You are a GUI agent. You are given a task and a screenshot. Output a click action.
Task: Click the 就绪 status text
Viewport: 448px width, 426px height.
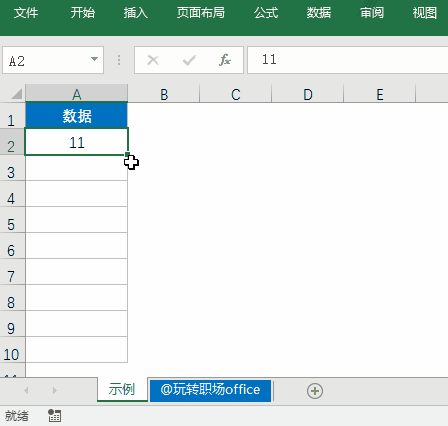tap(17, 416)
